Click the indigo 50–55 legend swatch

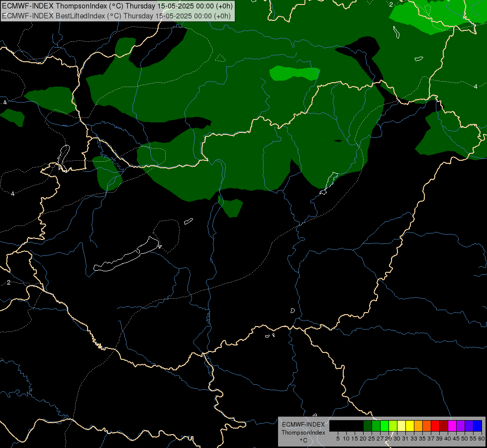click(469, 426)
